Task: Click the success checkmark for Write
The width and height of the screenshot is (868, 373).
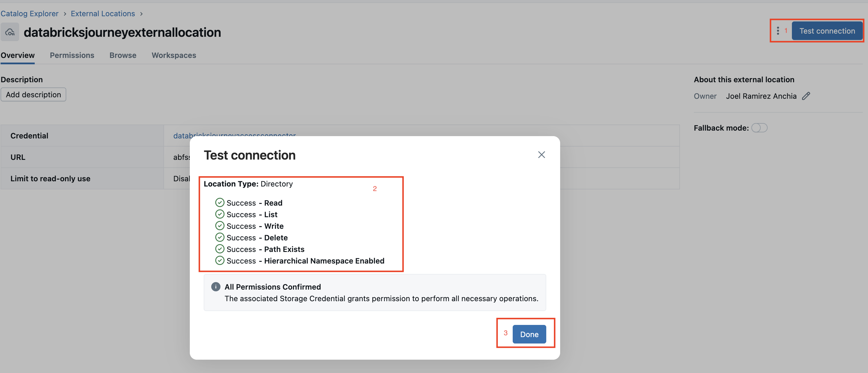Action: point(220,226)
